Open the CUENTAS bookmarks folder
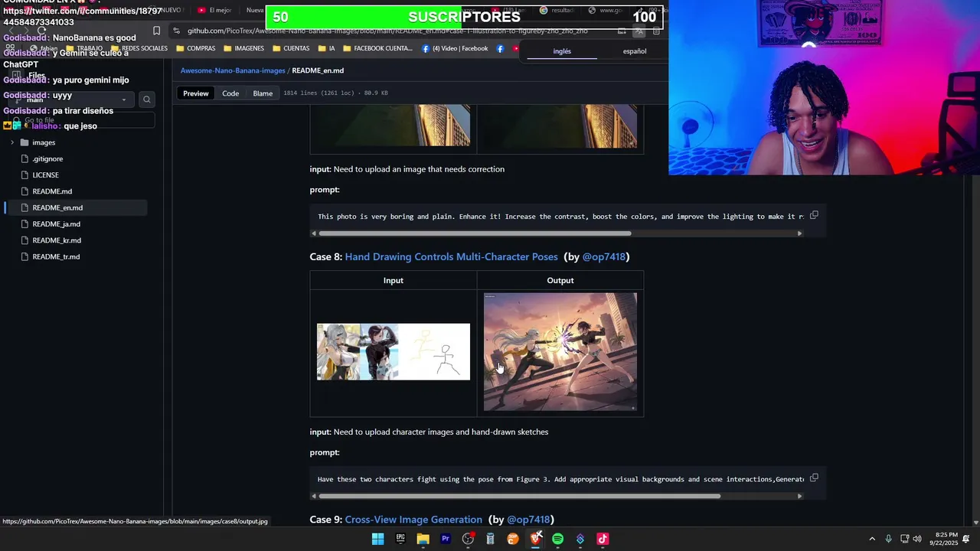Viewport: 980px width, 551px height. (290, 48)
